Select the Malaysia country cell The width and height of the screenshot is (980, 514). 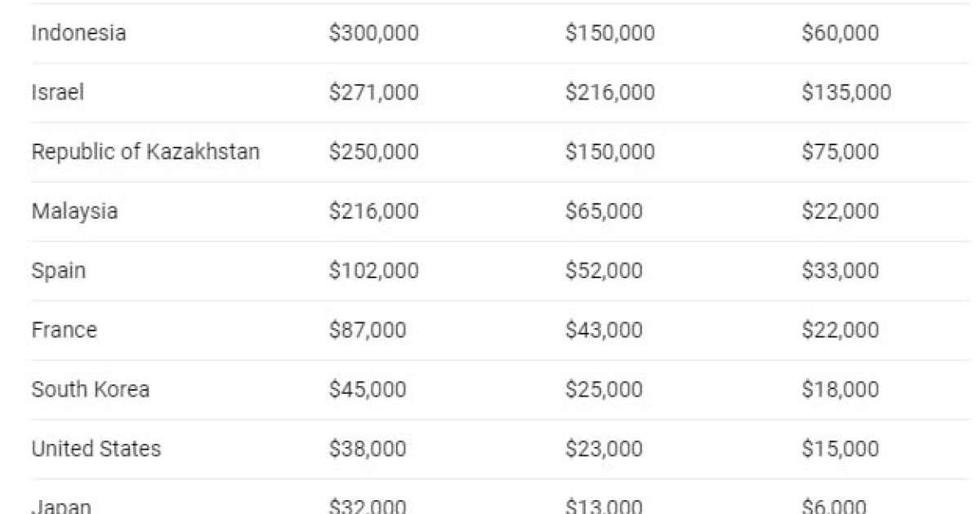pos(74,212)
